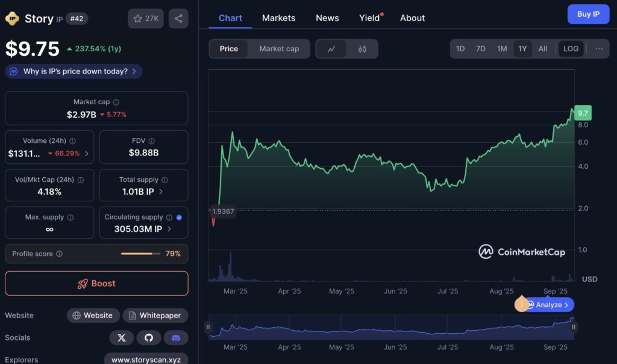Select the Market cap chart toggle

[x=279, y=49]
